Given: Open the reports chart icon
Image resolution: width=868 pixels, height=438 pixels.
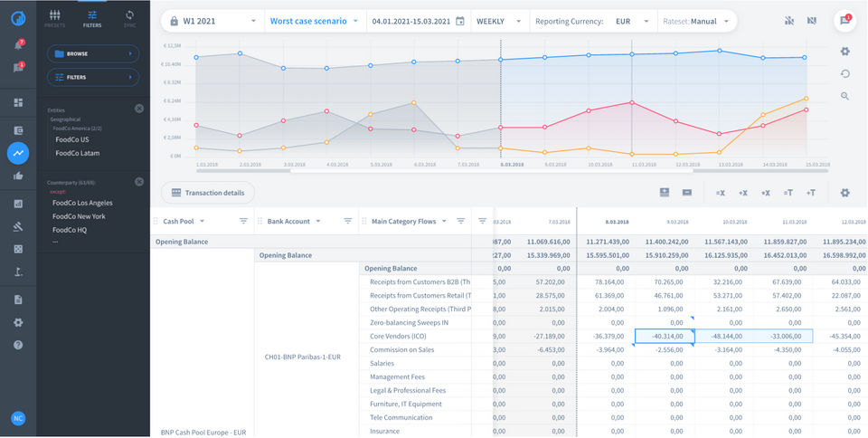Looking at the screenshot, I should pos(18,204).
